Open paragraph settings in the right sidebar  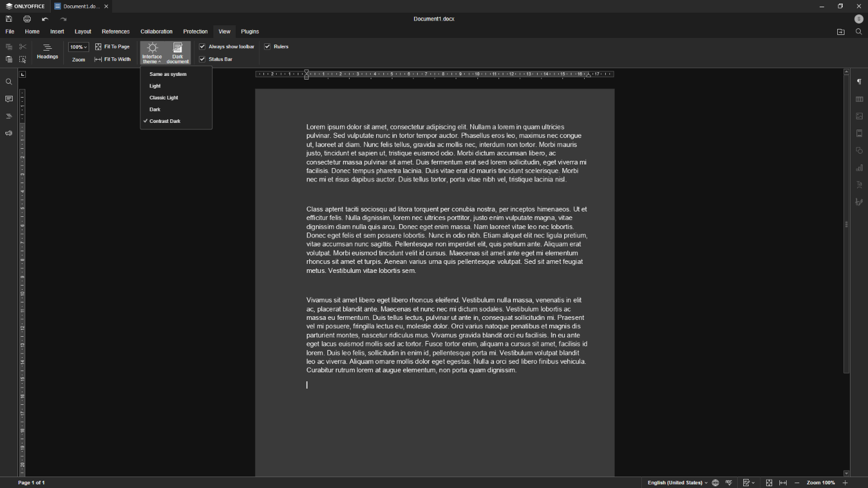click(x=859, y=82)
